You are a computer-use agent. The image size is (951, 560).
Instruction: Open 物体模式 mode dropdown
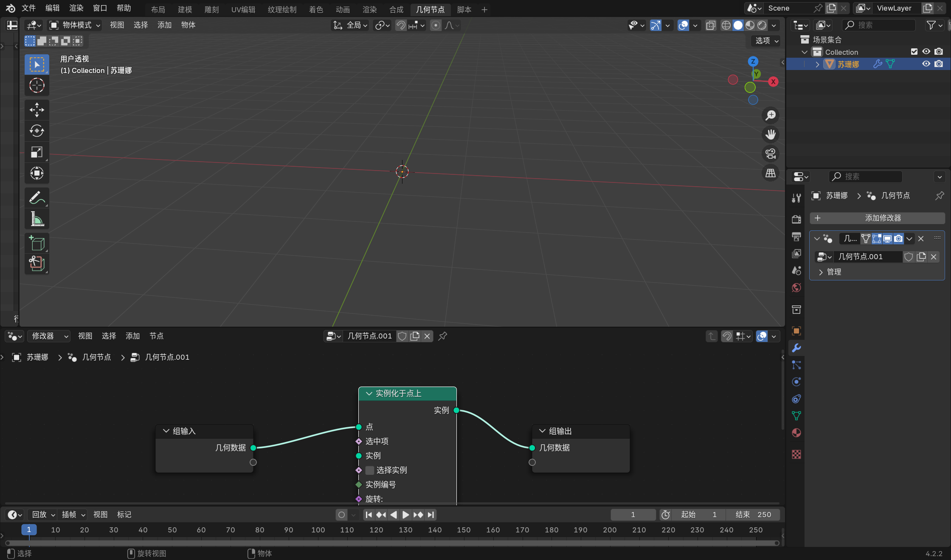75,25
